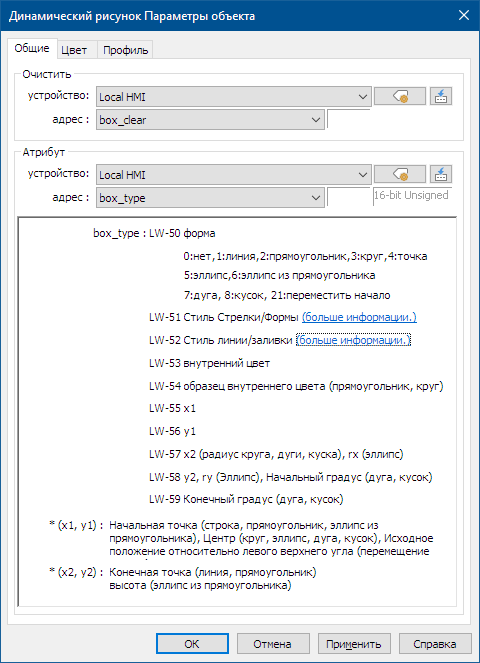Click import address icon in Очистить section
Viewport: 480px width, 663px height.
pos(441,96)
